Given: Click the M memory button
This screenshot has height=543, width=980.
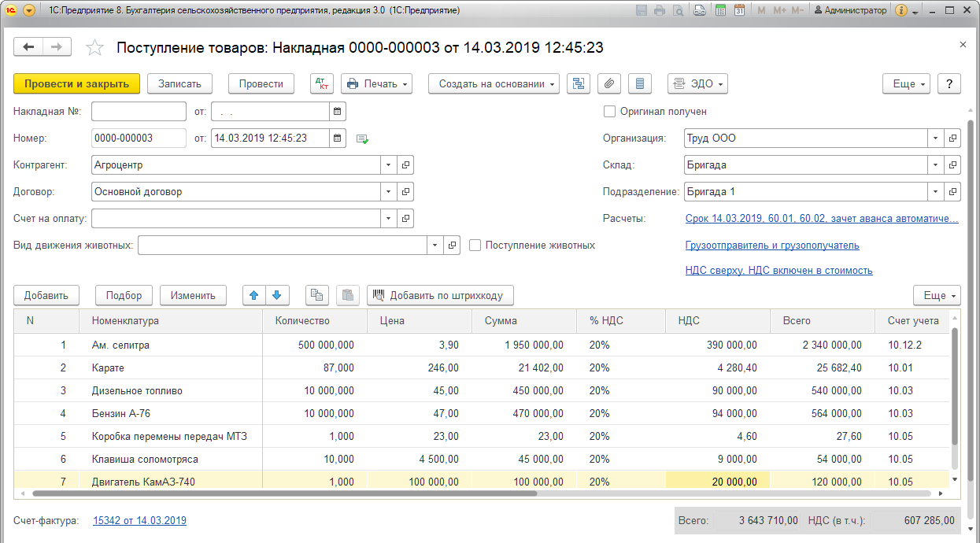Looking at the screenshot, I should tap(761, 10).
